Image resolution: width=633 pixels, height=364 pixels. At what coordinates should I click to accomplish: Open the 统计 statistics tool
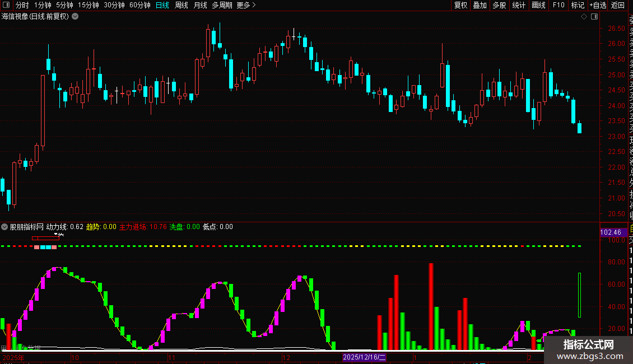click(x=519, y=5)
